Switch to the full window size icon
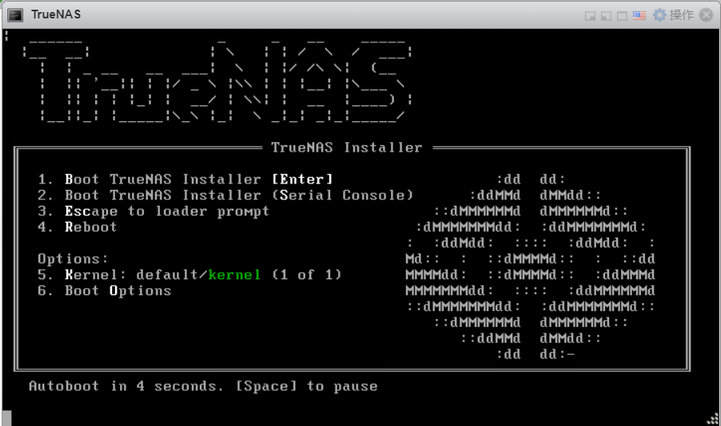The width and height of the screenshot is (721, 426). (622, 16)
